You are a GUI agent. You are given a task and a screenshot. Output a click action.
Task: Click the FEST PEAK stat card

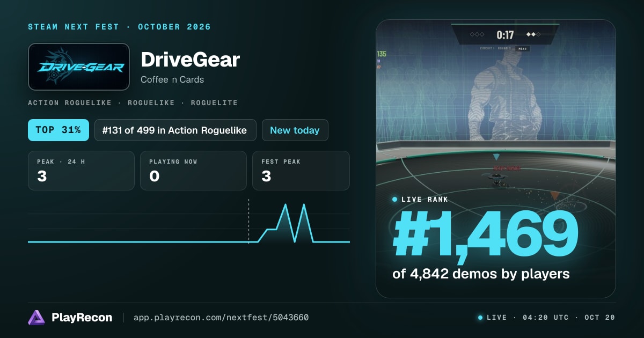[301, 171]
